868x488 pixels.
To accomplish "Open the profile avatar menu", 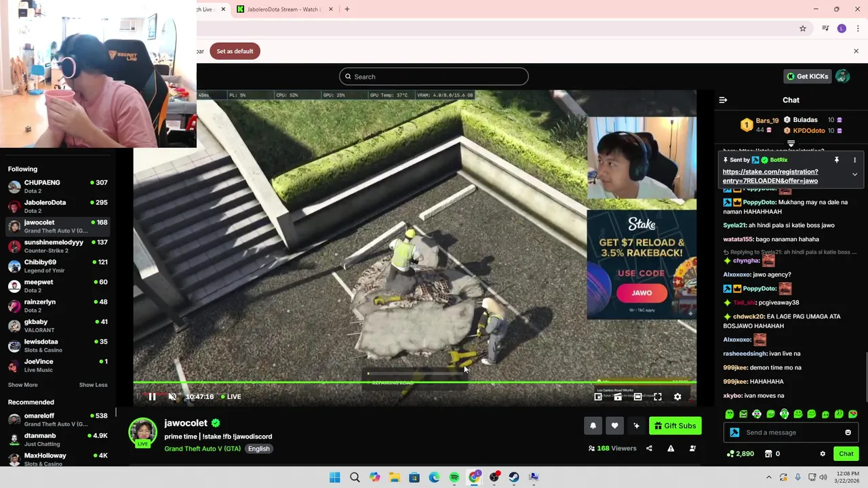I will pyautogui.click(x=842, y=77).
